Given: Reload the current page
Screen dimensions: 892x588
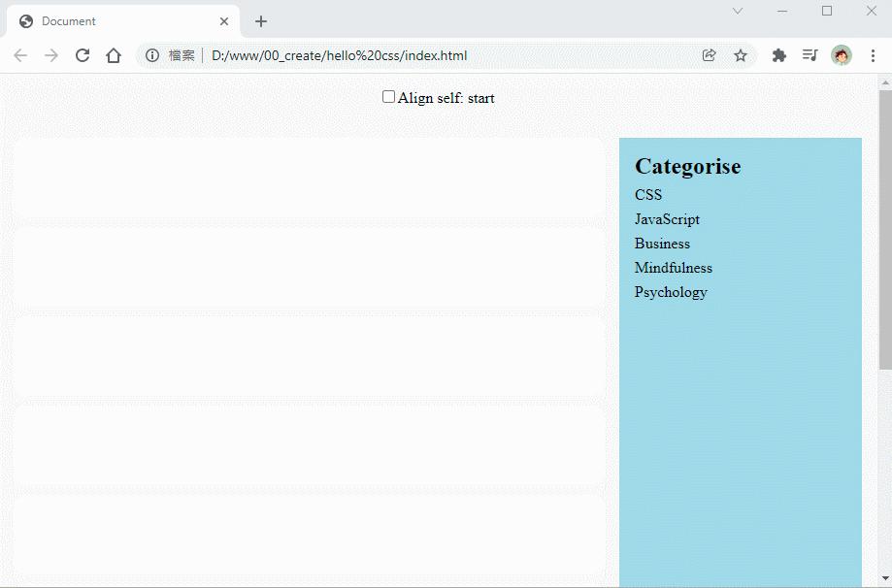Looking at the screenshot, I should [x=82, y=55].
